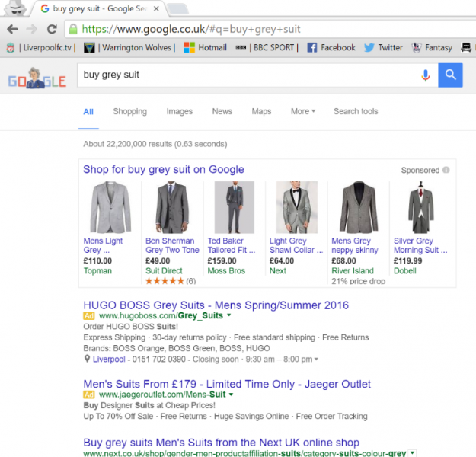Switch to the News tab
The height and width of the screenshot is (457, 476).
tap(222, 111)
